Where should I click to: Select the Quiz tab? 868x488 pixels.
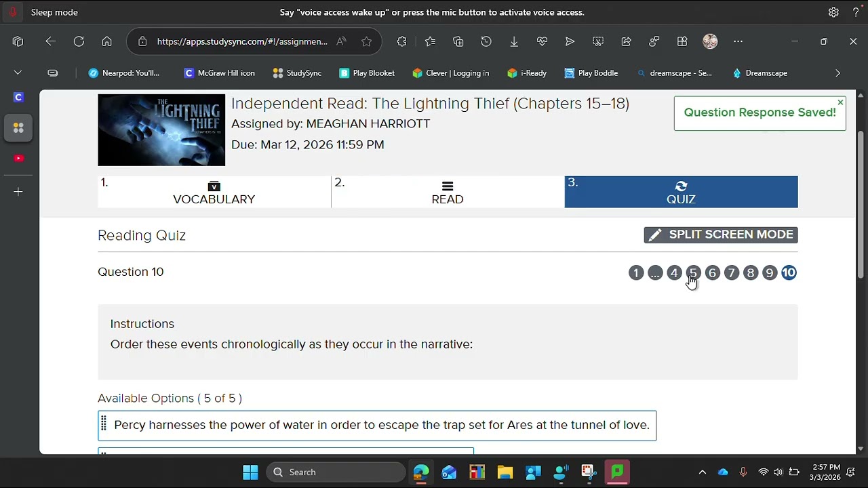coord(681,192)
